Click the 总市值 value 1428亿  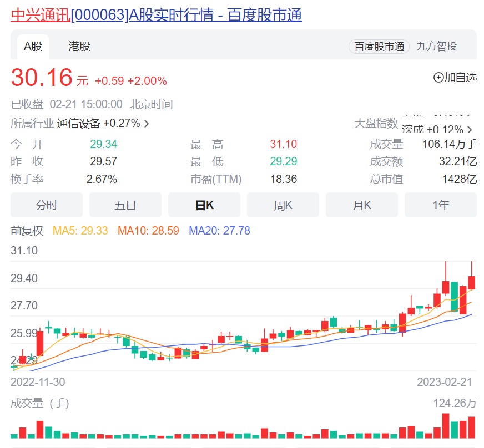(460, 179)
